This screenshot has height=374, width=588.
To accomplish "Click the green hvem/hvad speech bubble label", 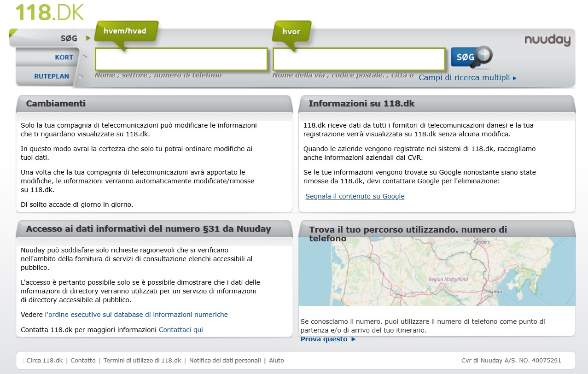I will (x=127, y=33).
